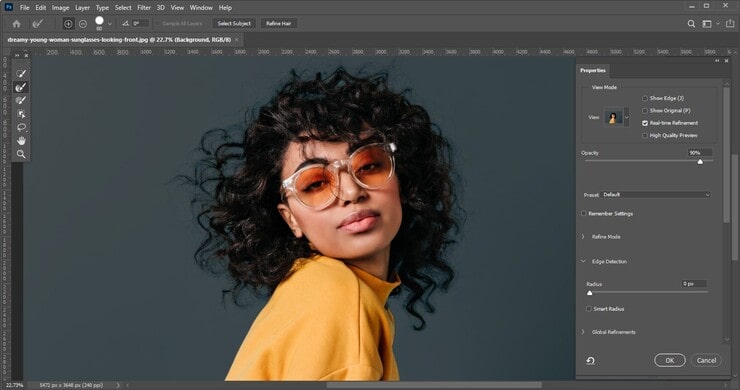
Task: Open the 3D menu
Action: [x=161, y=8]
